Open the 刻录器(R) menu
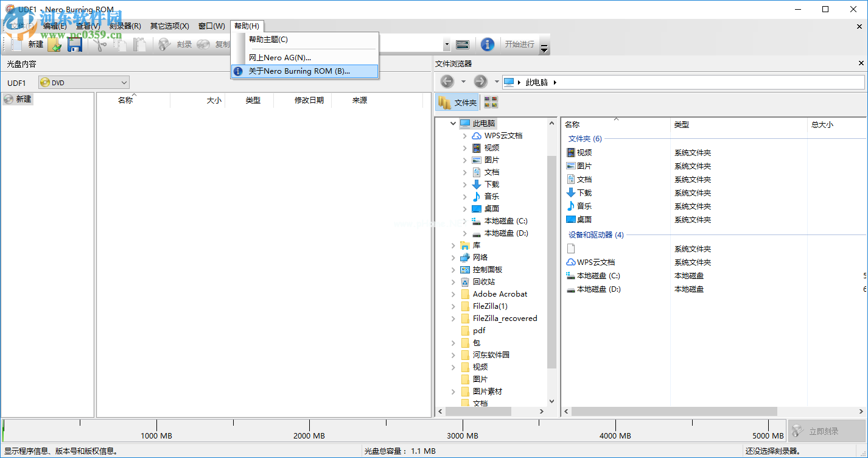This screenshot has height=458, width=868. click(x=125, y=26)
